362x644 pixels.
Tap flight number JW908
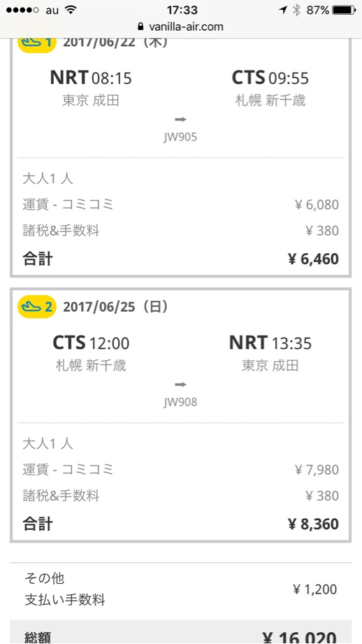180,401
